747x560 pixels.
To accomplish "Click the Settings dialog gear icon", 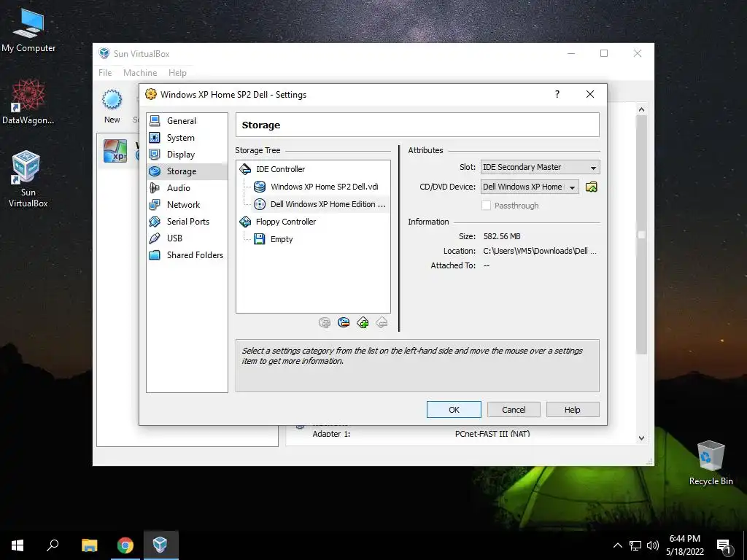I will coord(151,94).
